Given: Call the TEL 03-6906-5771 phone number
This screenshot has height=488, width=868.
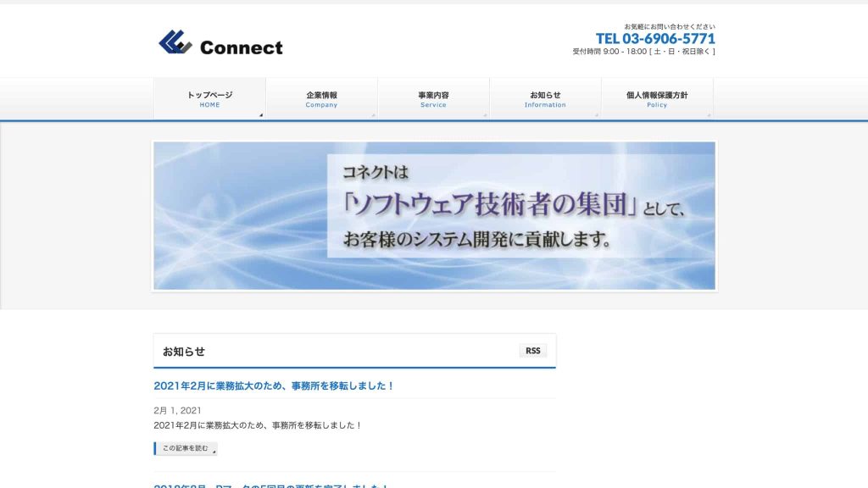Looking at the screenshot, I should [x=655, y=38].
